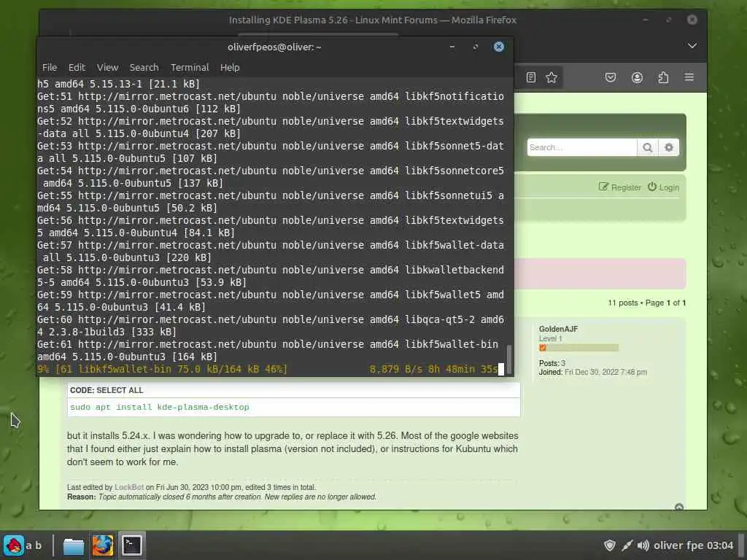Open the Firefox account icon

tap(637, 77)
